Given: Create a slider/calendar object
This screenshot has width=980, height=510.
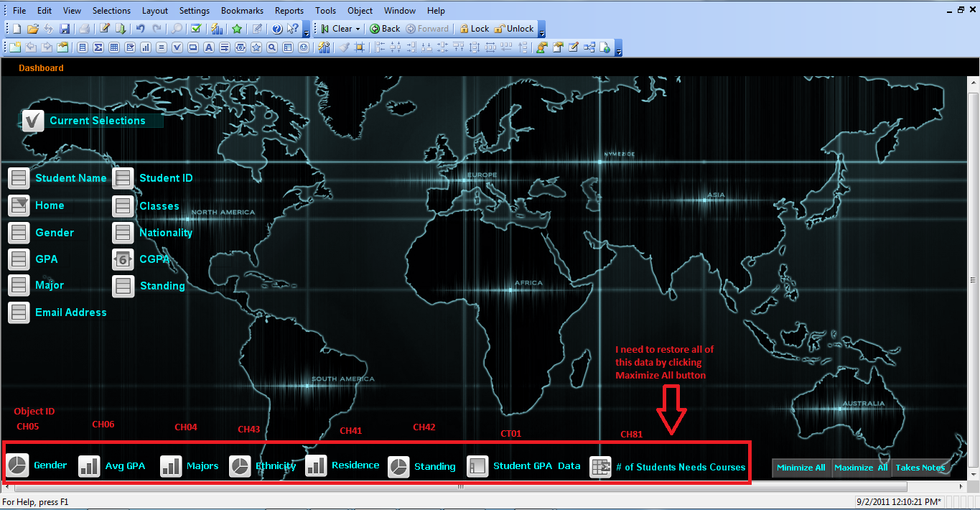Looking at the screenshot, I should pos(240,47).
